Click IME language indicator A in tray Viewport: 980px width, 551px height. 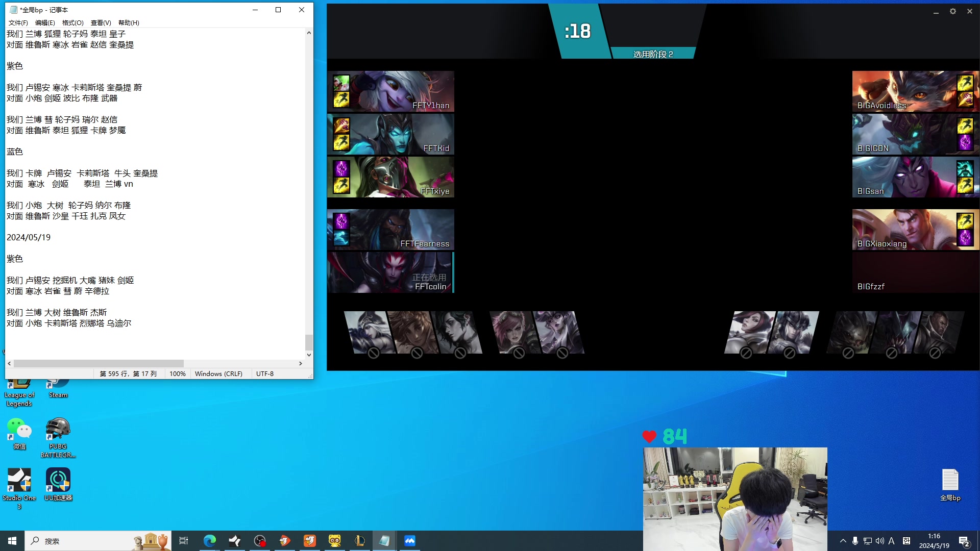pyautogui.click(x=891, y=541)
